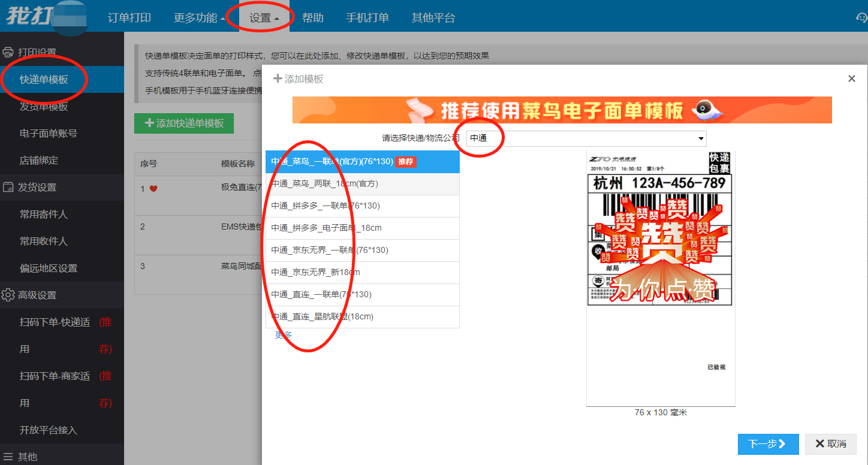Select template 中通_京东无界_一联单(76*130)

coord(363,250)
